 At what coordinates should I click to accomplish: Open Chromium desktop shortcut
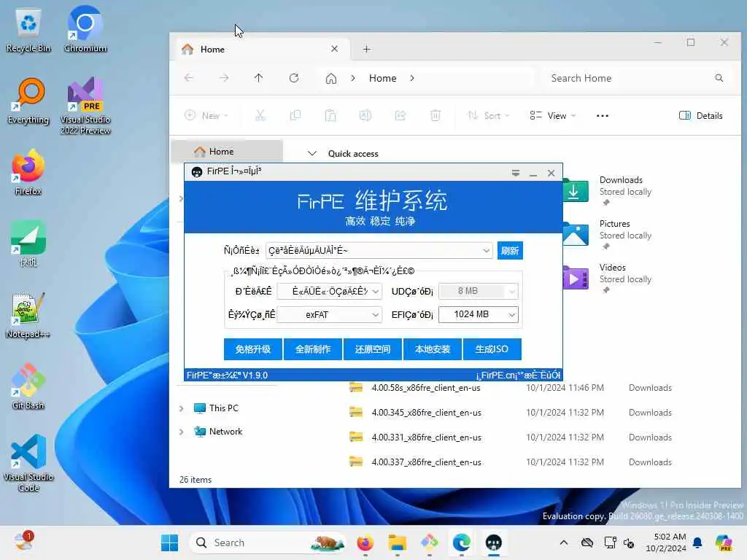pos(85,29)
